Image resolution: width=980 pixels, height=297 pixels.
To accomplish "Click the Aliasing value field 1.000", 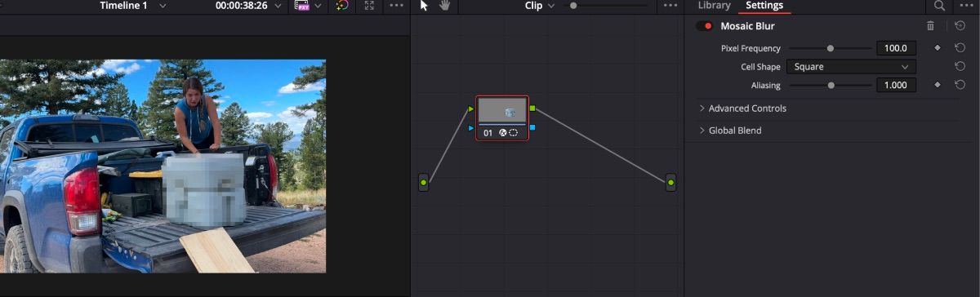I will click(896, 85).
